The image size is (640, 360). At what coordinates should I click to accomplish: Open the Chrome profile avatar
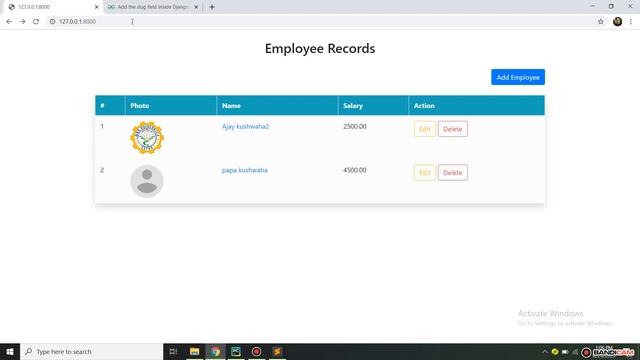coord(618,22)
